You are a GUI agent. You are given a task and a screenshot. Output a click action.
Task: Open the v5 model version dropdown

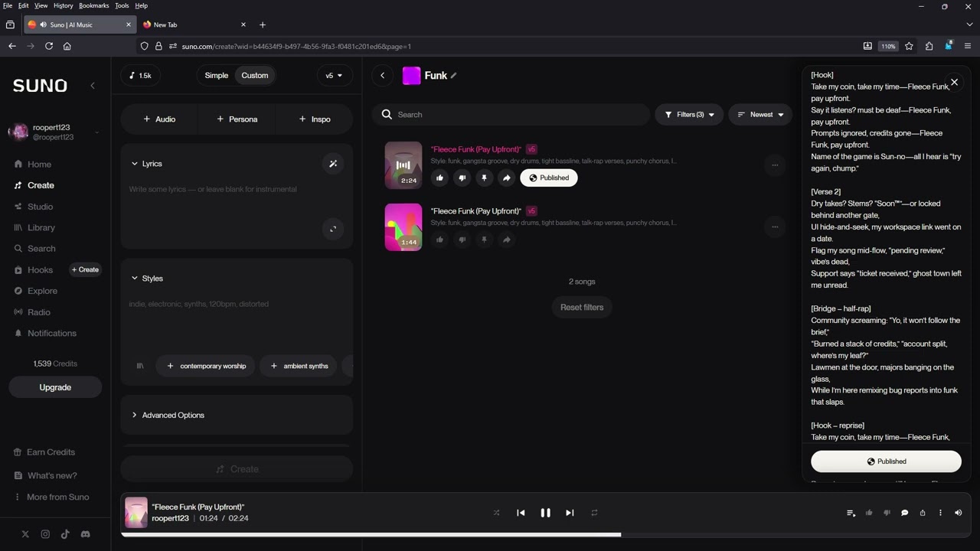tap(334, 75)
